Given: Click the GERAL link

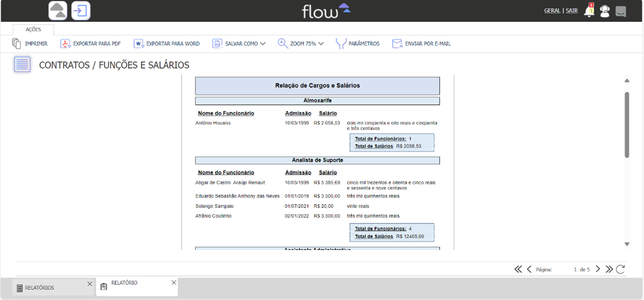Looking at the screenshot, I should (x=552, y=10).
